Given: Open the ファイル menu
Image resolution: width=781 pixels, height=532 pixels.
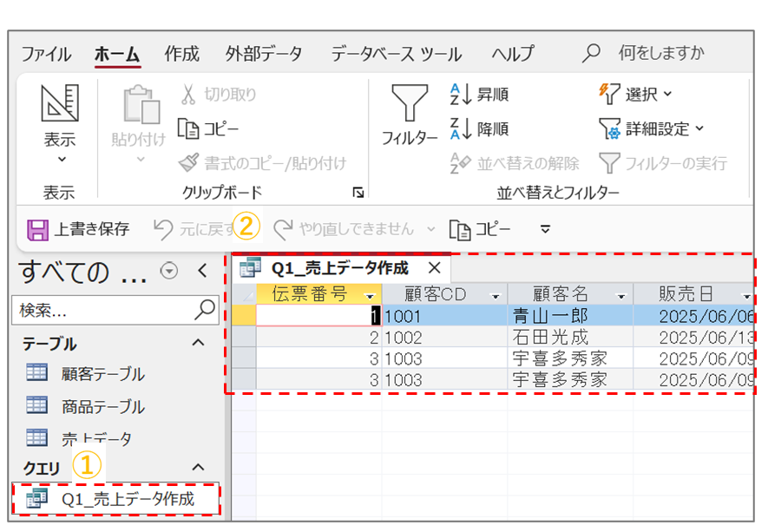Looking at the screenshot, I should click(47, 54).
